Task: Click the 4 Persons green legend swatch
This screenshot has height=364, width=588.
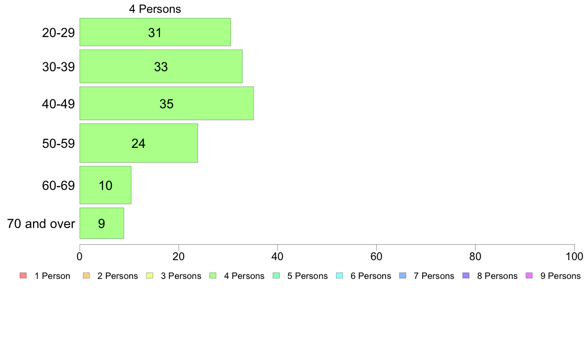Action: (x=213, y=276)
